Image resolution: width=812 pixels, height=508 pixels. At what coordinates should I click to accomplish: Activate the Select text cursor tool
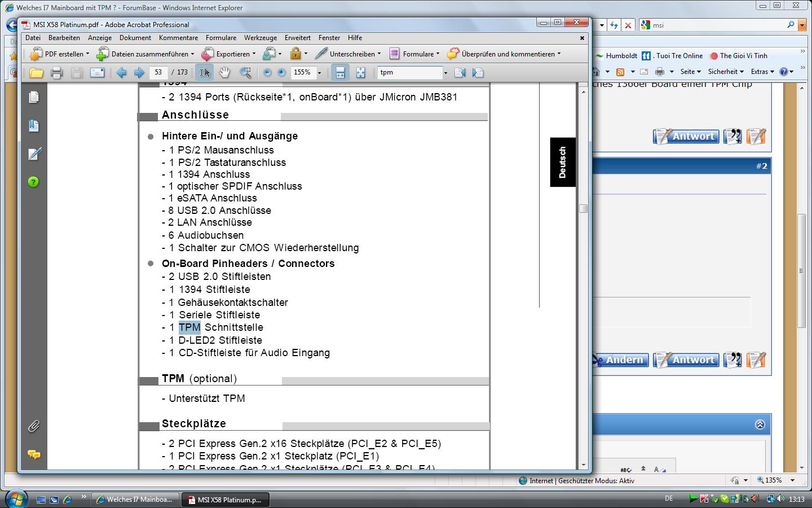(x=205, y=72)
